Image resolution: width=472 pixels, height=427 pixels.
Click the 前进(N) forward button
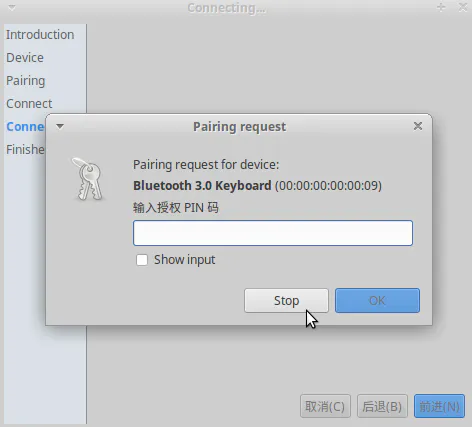439,406
